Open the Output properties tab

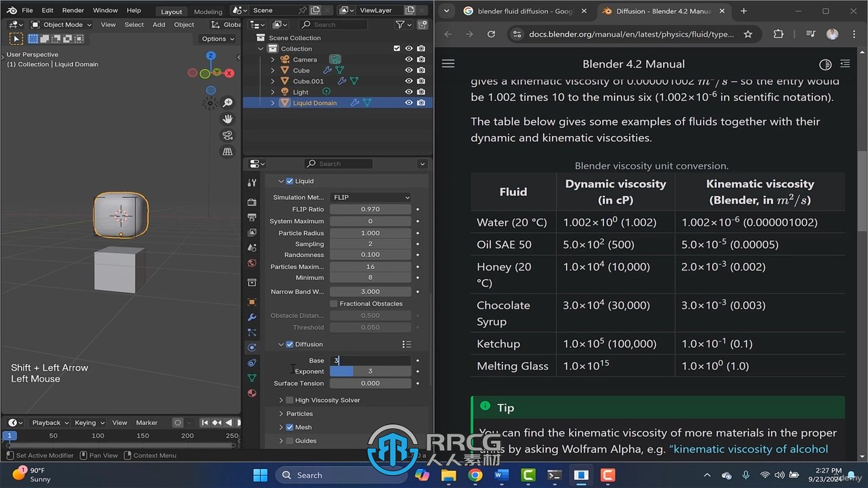pos(252,218)
